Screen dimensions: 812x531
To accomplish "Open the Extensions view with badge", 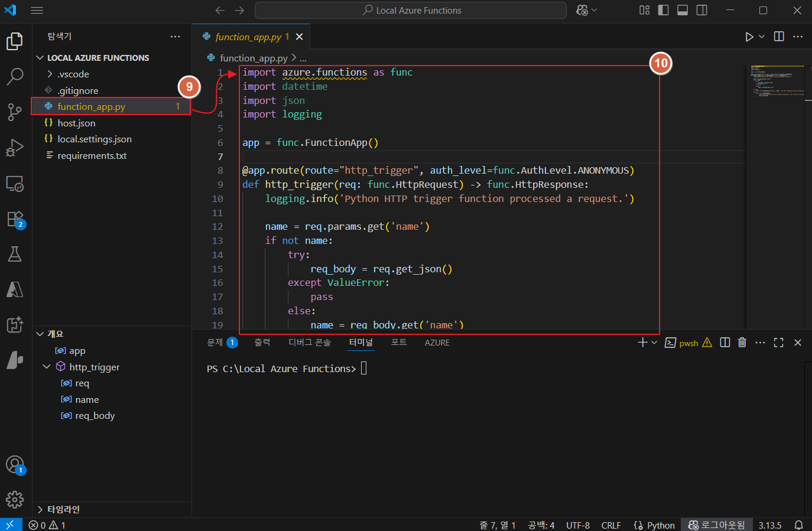I will tap(15, 219).
